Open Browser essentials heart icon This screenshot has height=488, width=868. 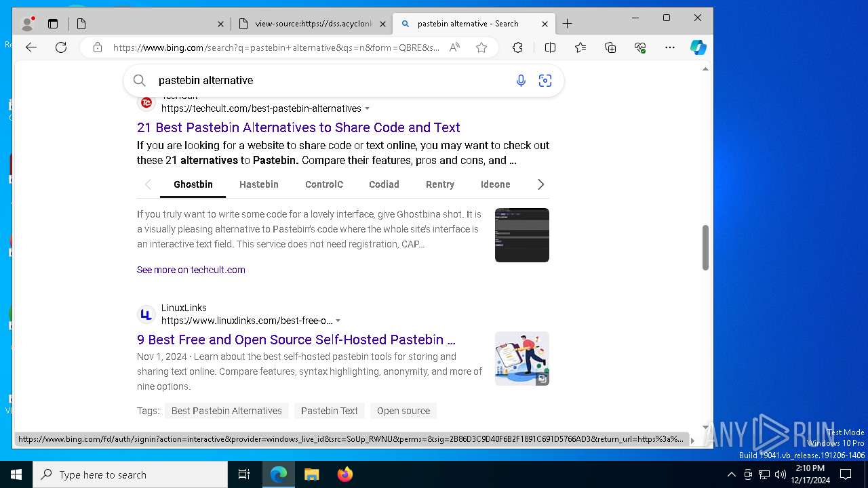640,47
